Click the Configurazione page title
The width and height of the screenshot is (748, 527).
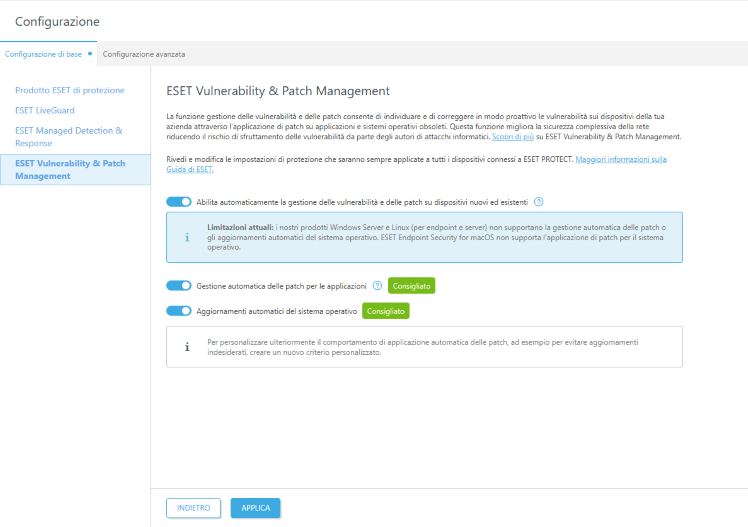(57, 21)
